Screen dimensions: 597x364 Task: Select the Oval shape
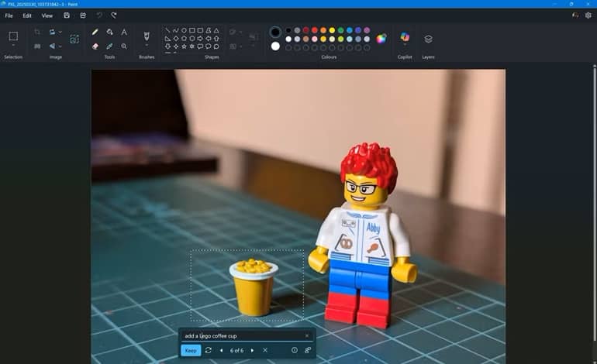pyautogui.click(x=184, y=30)
